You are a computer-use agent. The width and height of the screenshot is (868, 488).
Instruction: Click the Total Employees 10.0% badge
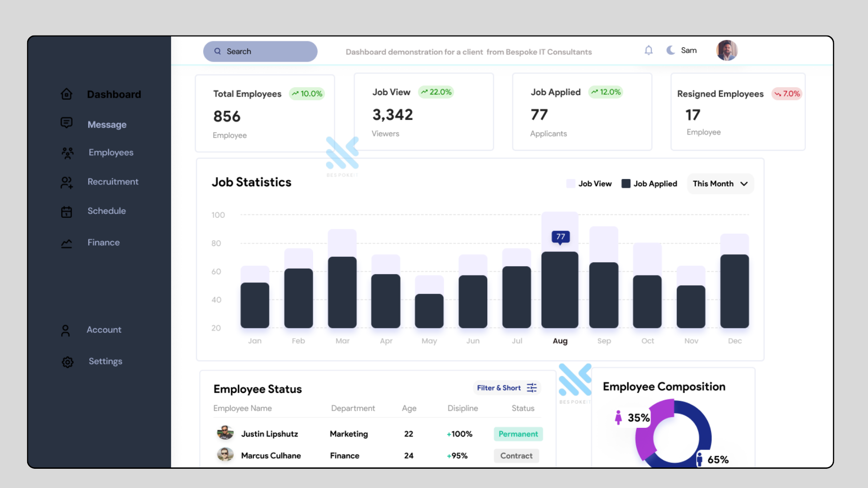[x=307, y=94]
